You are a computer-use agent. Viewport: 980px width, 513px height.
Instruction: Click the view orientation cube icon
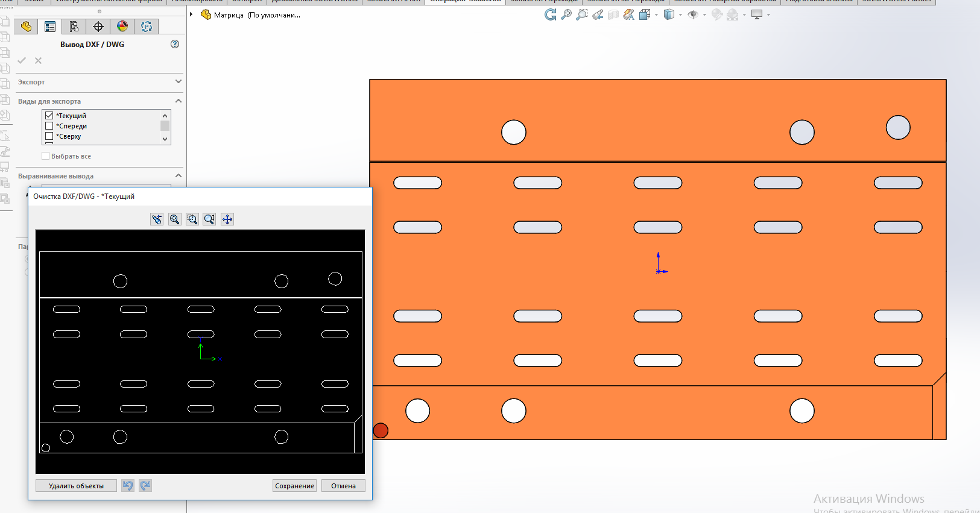pyautogui.click(x=644, y=15)
